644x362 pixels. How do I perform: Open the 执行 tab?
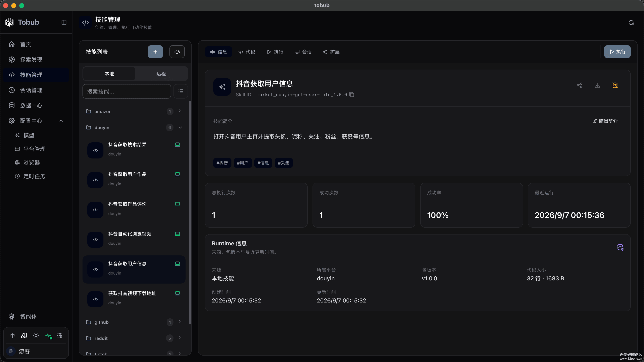pyautogui.click(x=275, y=52)
